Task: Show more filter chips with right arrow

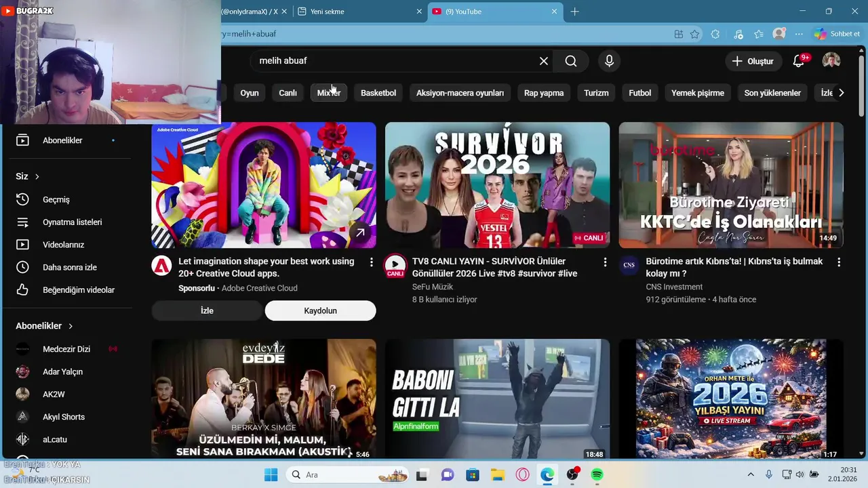Action: [x=841, y=93]
